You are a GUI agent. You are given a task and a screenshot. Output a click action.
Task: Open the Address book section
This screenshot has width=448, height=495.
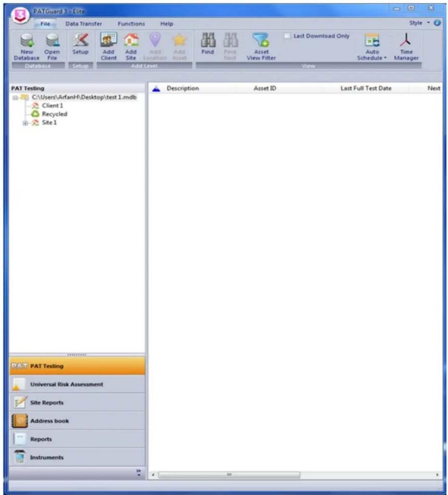pos(77,421)
